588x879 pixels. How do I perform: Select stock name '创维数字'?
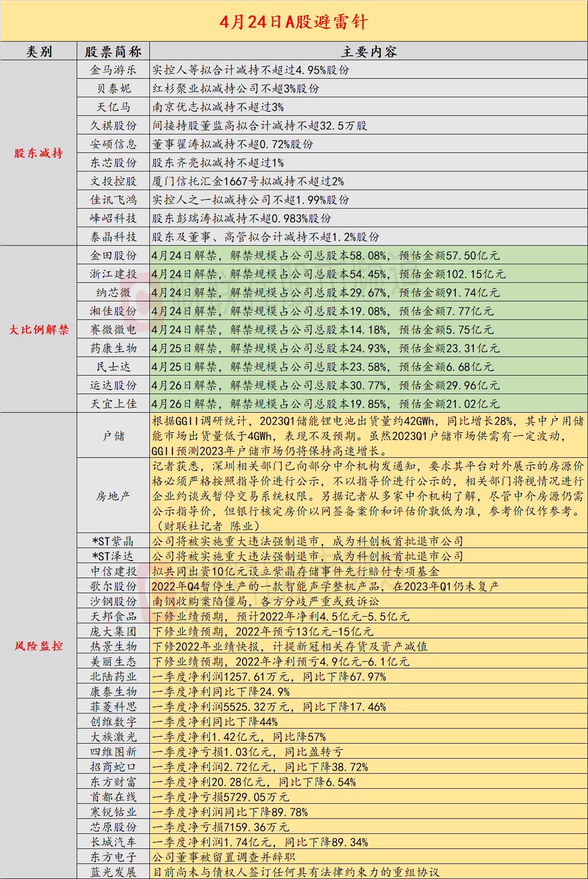[113, 722]
